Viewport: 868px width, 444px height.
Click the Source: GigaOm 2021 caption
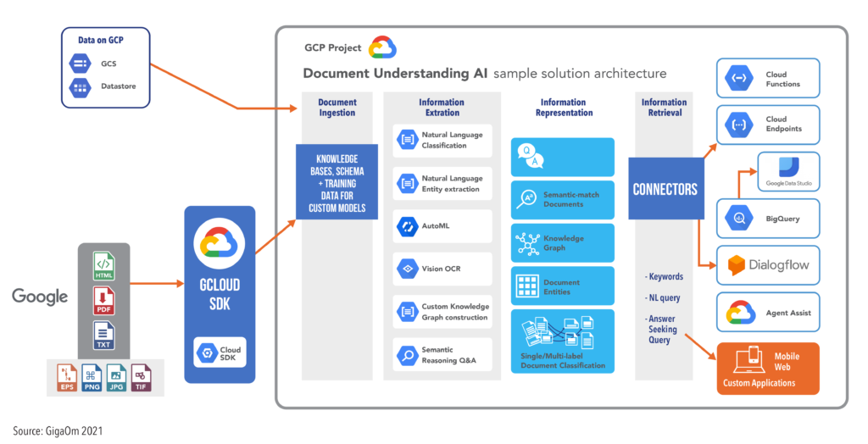coord(58,431)
